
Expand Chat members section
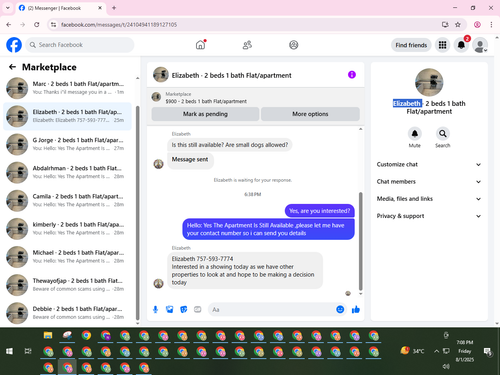[x=429, y=182]
